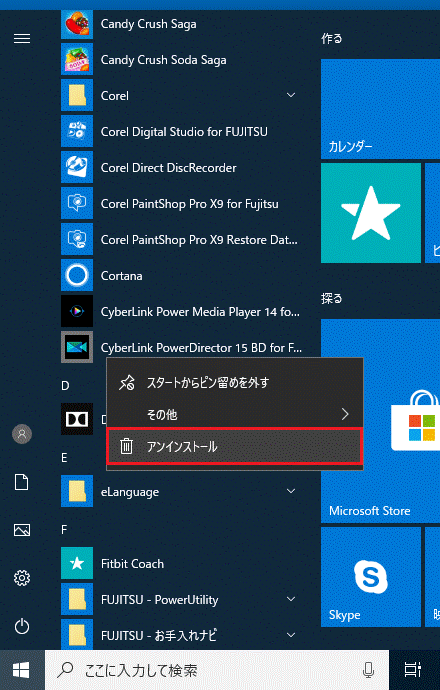Launch Candy Crush Soda Saga icon
Viewport: 440px width, 690px height.
tap(77, 59)
